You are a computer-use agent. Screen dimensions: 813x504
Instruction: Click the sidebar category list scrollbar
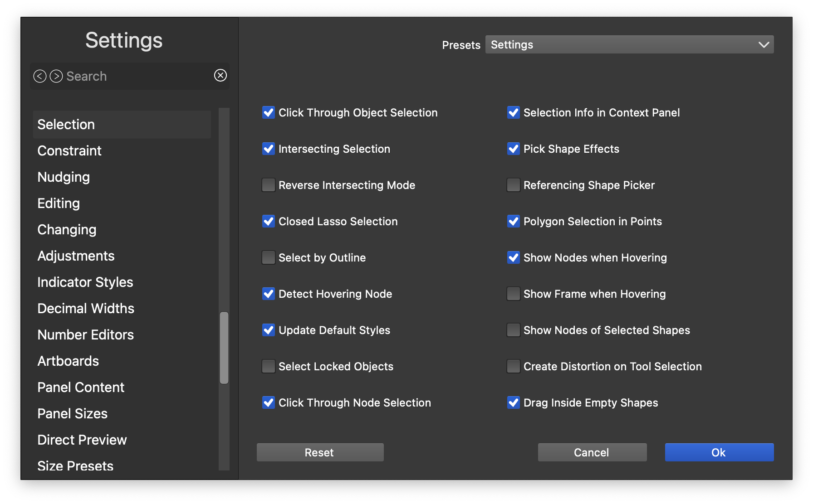pyautogui.click(x=224, y=347)
